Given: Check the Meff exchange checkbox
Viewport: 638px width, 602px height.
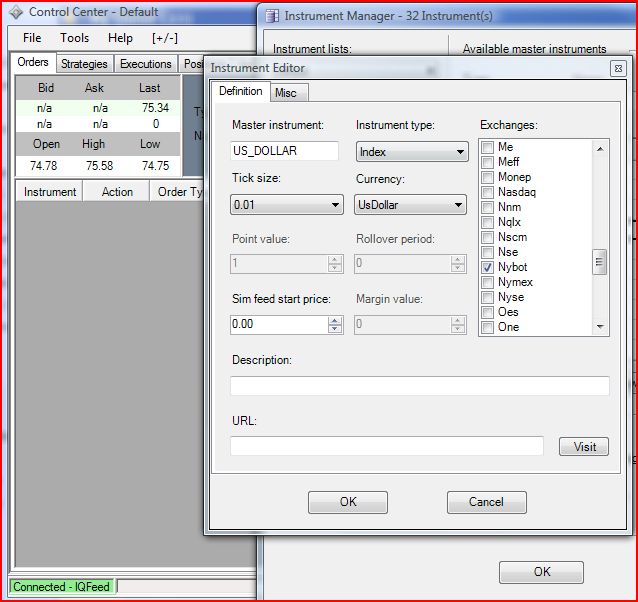Looking at the screenshot, I should 487,162.
